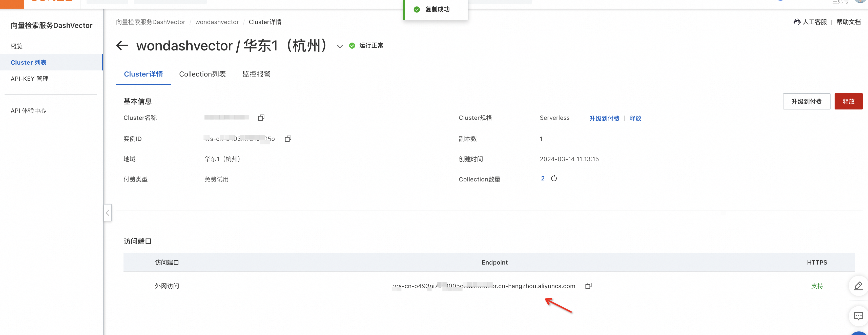Copy the external Endpoint address
Image resolution: width=868 pixels, height=335 pixels.
click(x=589, y=286)
